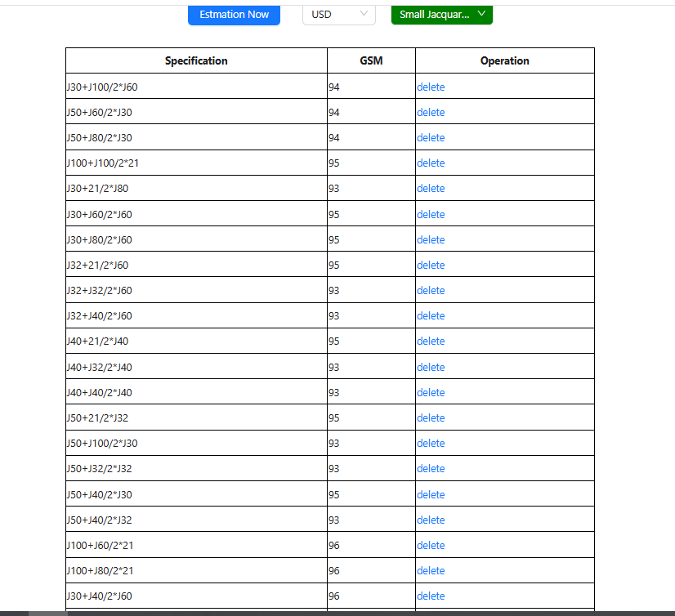Remove the J50+J100/2*J30 row
This screenshot has width=675, height=616.
point(431,443)
